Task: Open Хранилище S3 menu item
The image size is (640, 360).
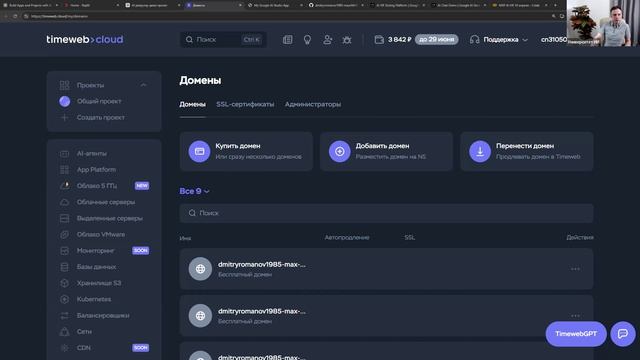Action: point(99,283)
